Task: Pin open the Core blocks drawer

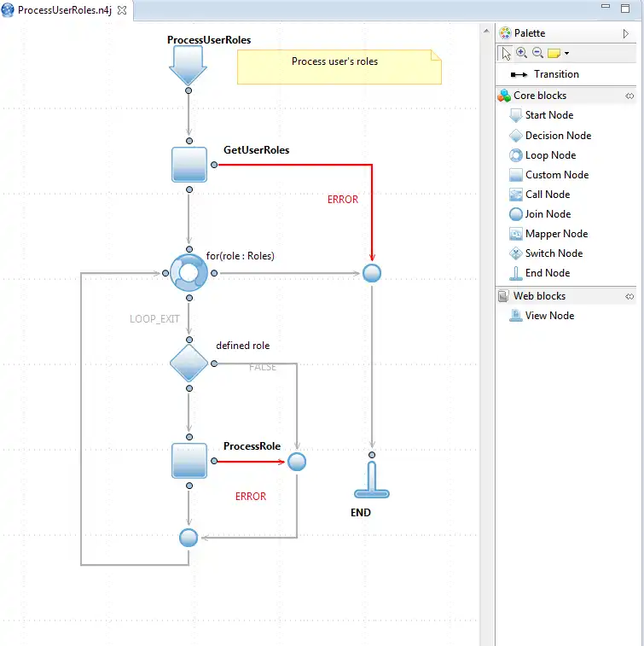Action: coord(629,96)
